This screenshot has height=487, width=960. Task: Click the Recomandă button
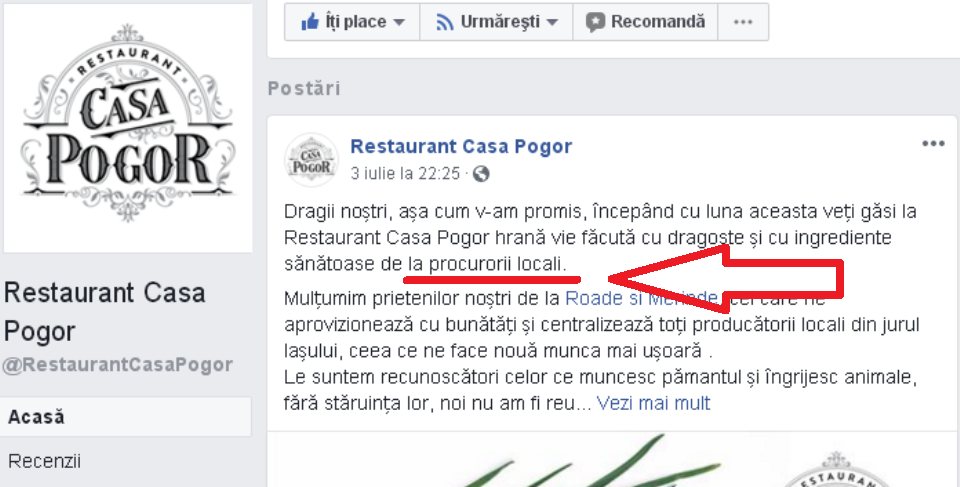(645, 22)
